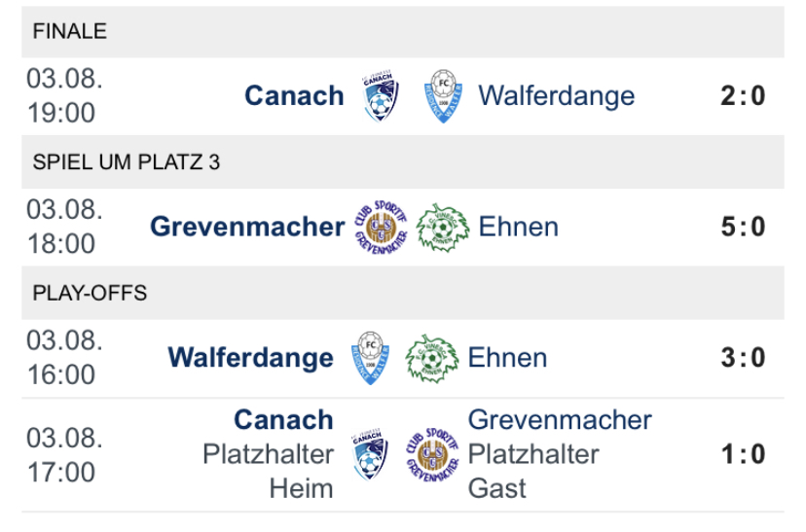The width and height of the screenshot is (806, 532).
Task: Click the Grevenmacher crest in the 17:00 play-off
Action: pyautogui.click(x=432, y=454)
